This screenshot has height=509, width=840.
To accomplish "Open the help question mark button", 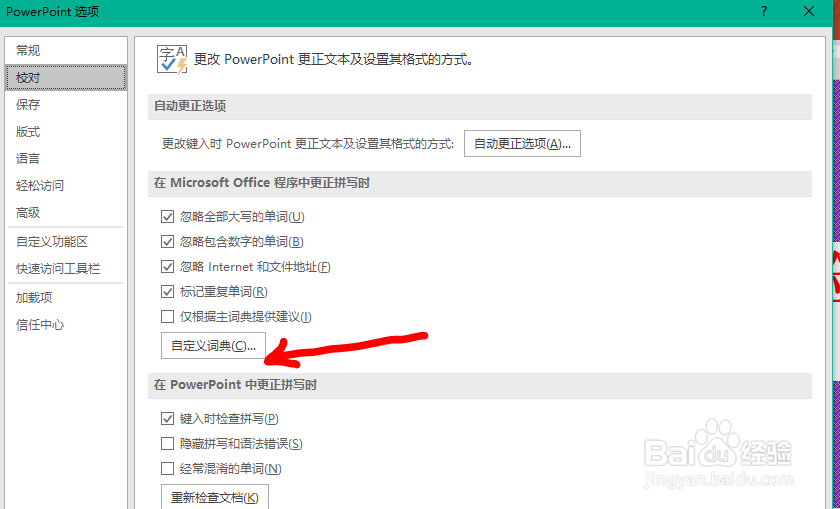I will pos(764,12).
